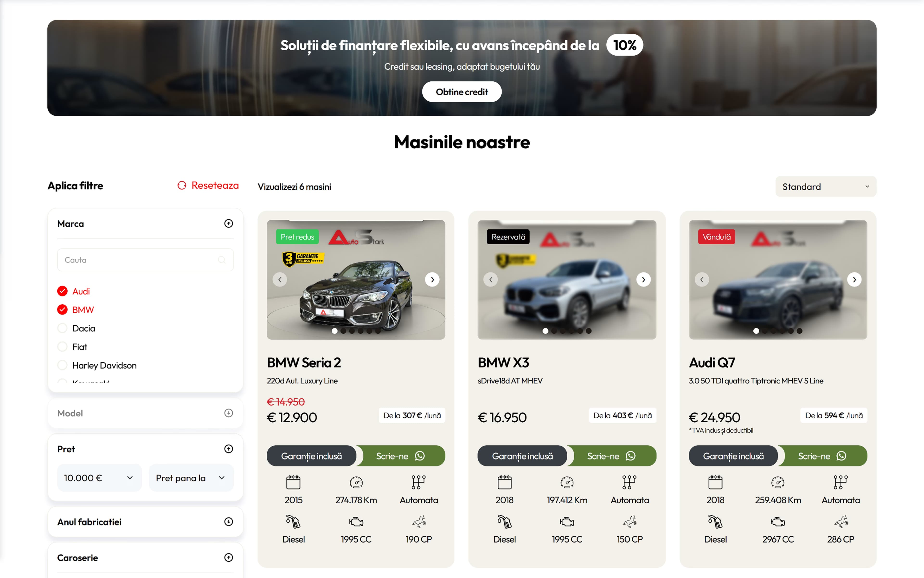This screenshot has width=924, height=578.
Task: Next image arrow on BMW X3 card
Action: pos(643,280)
